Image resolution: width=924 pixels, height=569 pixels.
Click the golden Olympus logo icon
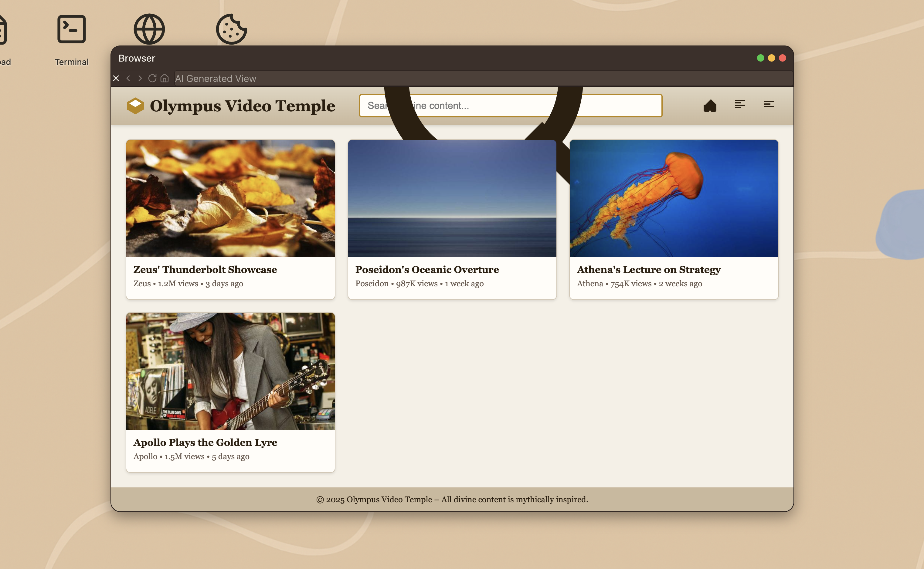pos(135,106)
